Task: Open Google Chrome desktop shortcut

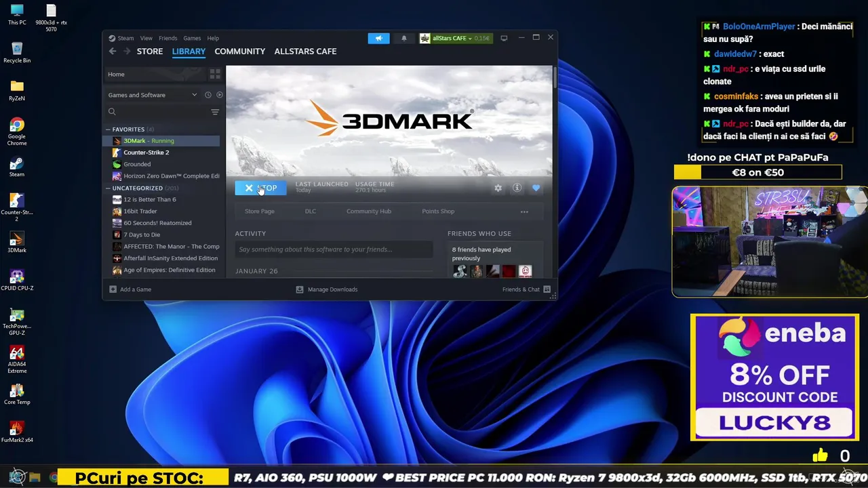Action: (x=17, y=131)
